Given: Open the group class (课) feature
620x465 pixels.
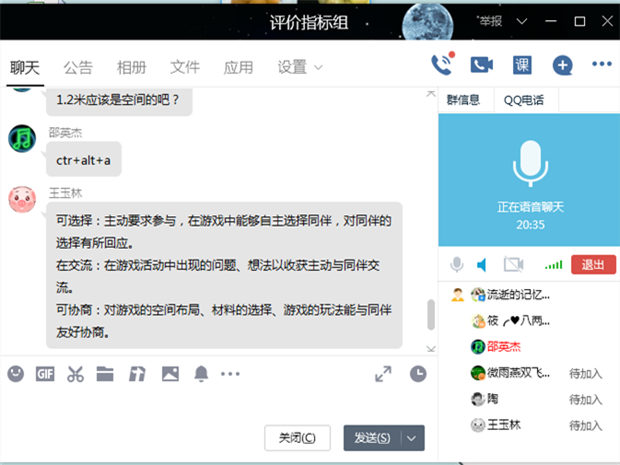Looking at the screenshot, I should click(x=522, y=65).
